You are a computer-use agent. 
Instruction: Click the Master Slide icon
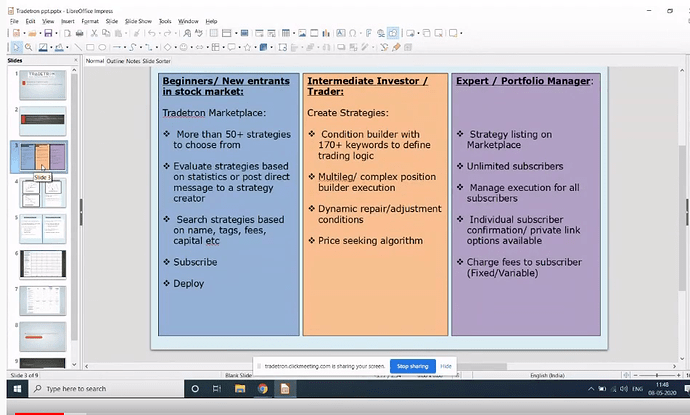[244, 33]
